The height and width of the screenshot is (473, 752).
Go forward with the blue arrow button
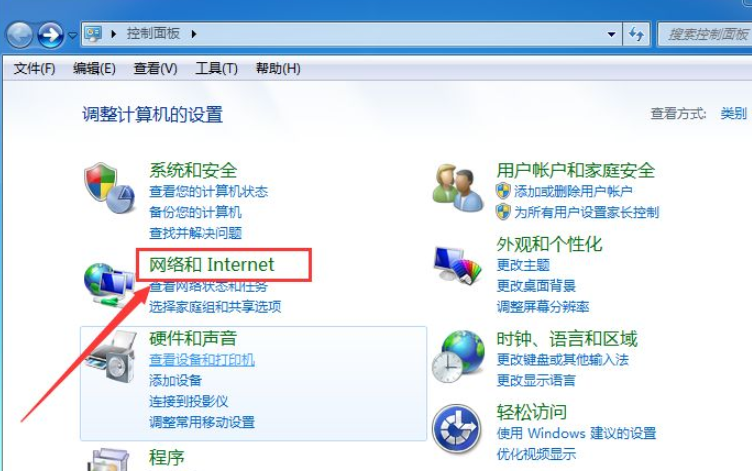(x=50, y=35)
